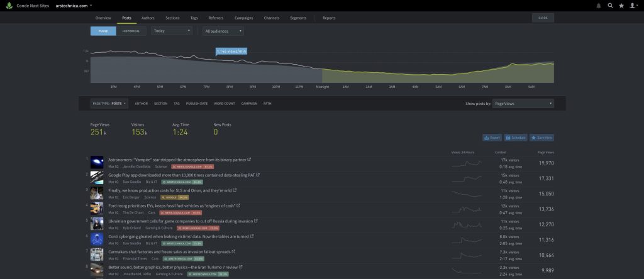Open Ford reorg post external link icon

(x=238, y=205)
